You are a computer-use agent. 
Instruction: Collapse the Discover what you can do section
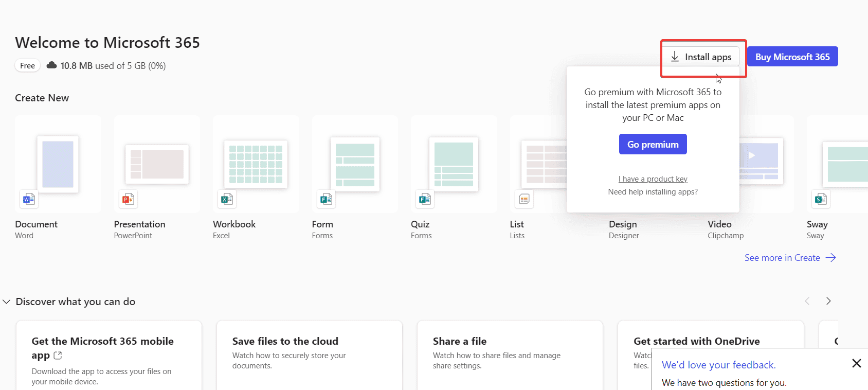coord(7,302)
